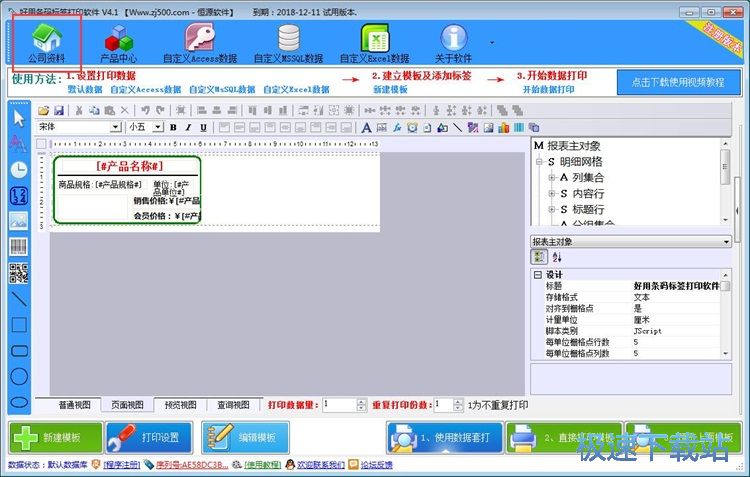Select the pointer arrow tool
The image size is (750, 477).
point(19,117)
